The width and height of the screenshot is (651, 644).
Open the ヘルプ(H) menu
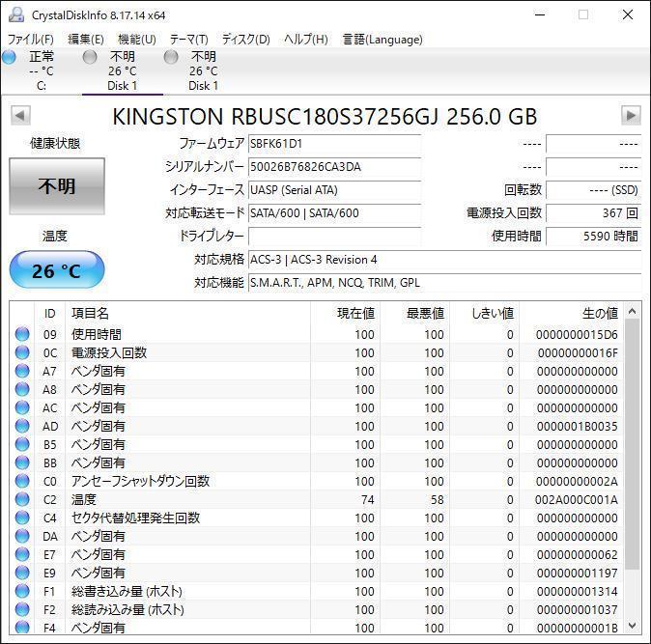click(306, 40)
